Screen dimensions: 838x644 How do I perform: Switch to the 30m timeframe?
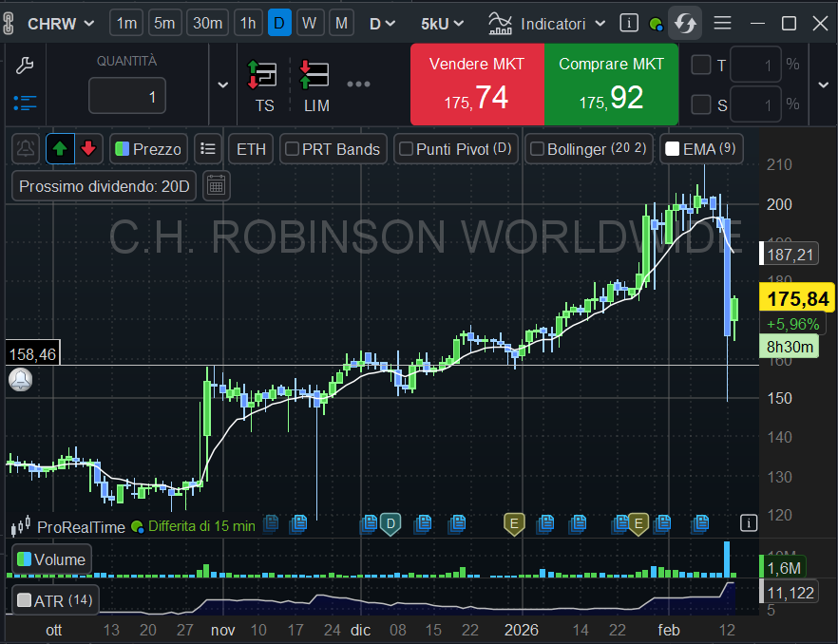[206, 23]
